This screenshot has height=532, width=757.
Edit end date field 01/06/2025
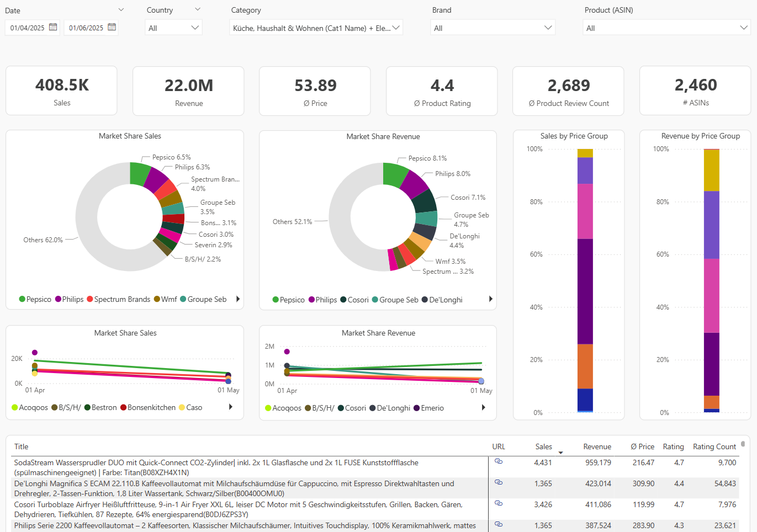pos(86,28)
